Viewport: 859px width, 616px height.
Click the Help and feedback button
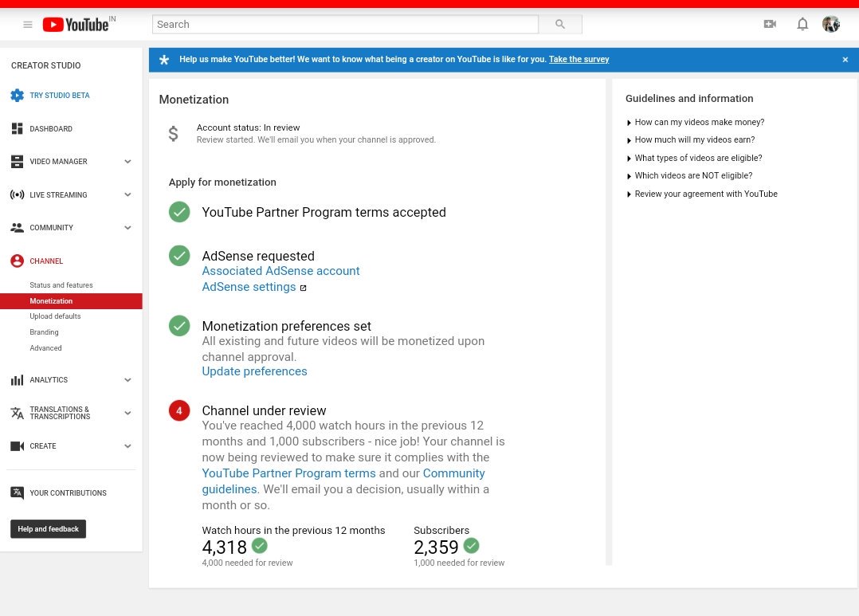click(48, 529)
